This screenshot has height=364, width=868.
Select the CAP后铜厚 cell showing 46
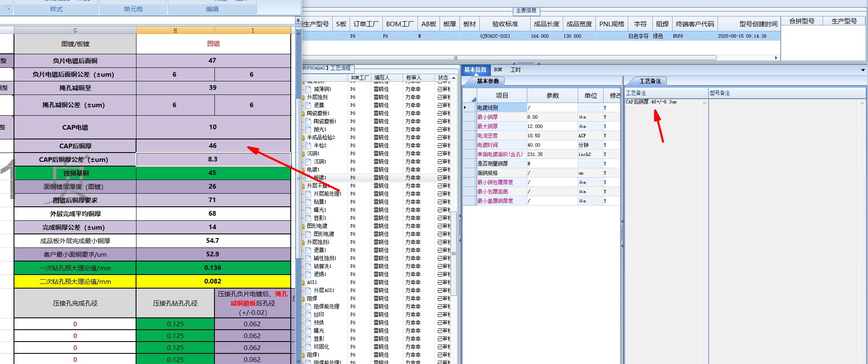pos(213,146)
